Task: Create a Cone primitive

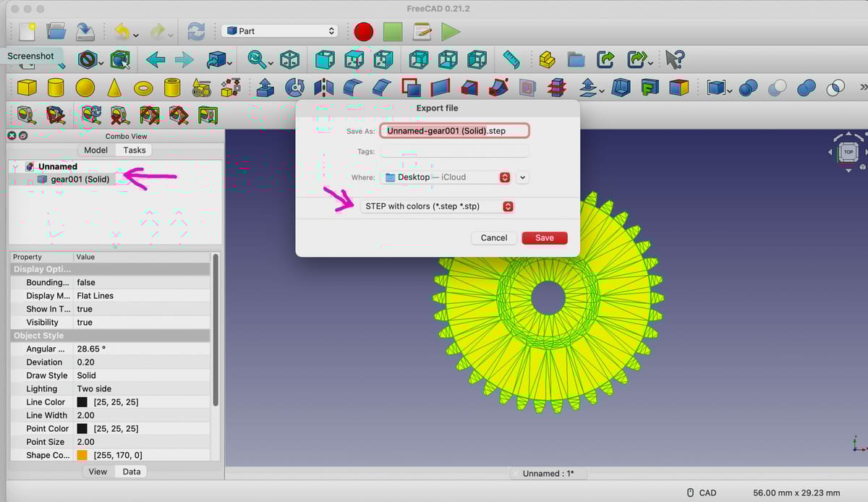Action: click(114, 88)
